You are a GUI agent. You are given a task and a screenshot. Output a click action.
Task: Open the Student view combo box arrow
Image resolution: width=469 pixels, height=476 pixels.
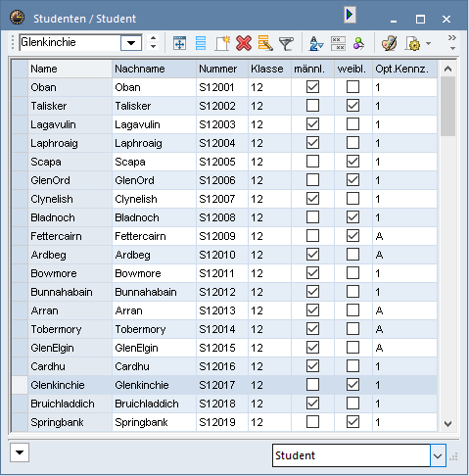438,455
